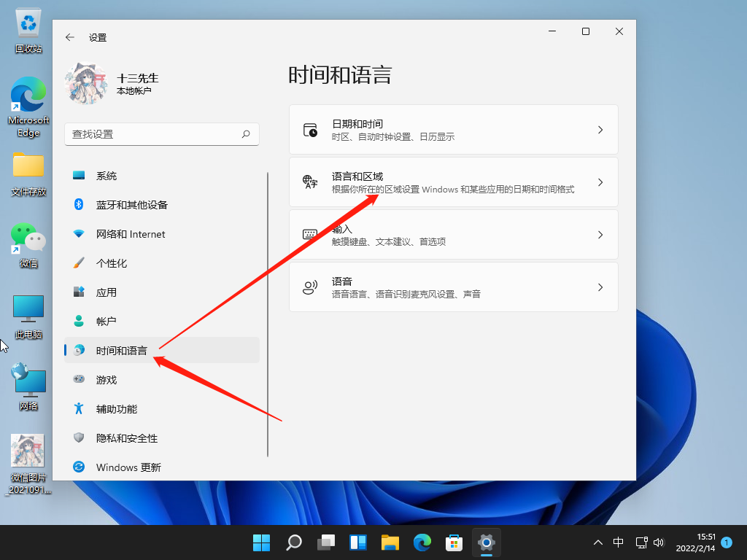
Task: Open the 语言和区域 settings page
Action: click(x=454, y=182)
